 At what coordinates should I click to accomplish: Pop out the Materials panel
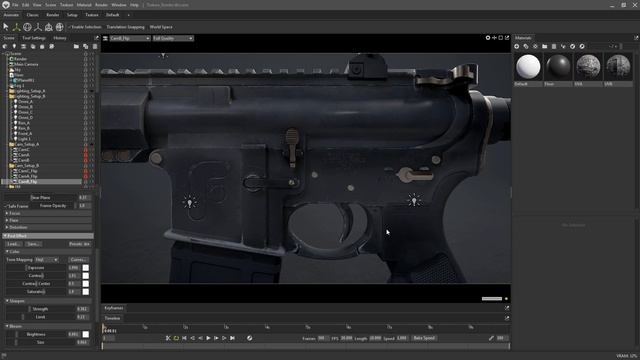coord(636,38)
